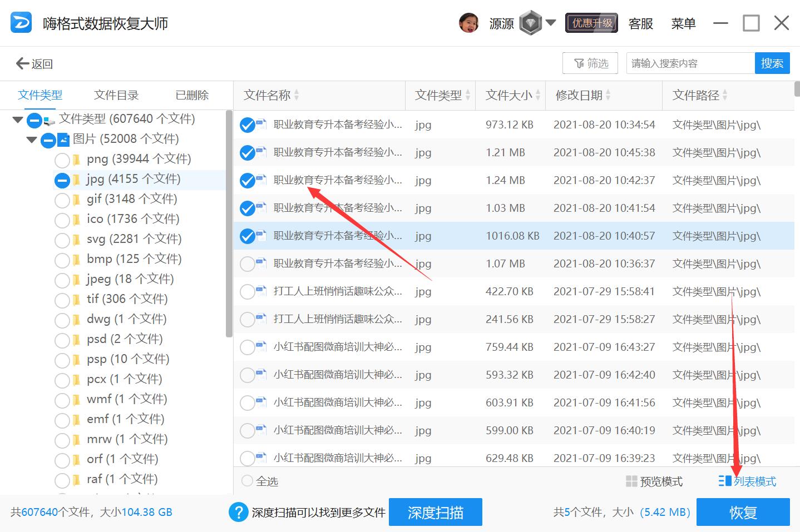Open the 筛选 filter button
The width and height of the screenshot is (800, 532).
point(591,63)
